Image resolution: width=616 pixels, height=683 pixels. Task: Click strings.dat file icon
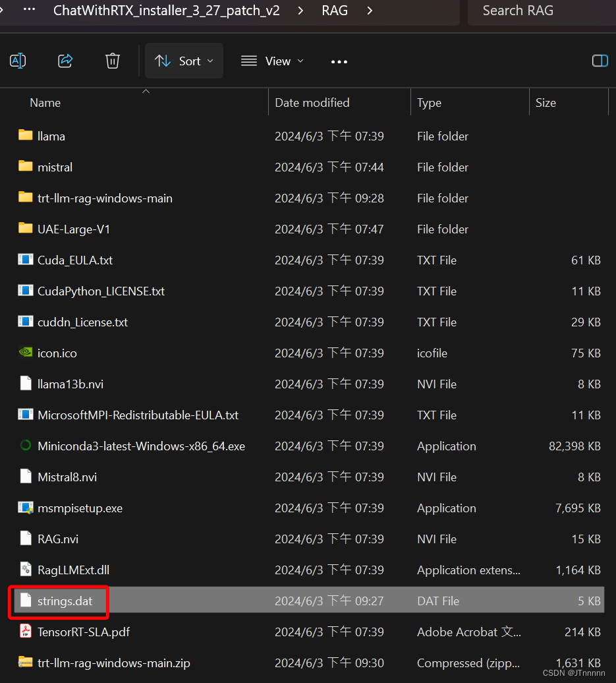[x=26, y=600]
